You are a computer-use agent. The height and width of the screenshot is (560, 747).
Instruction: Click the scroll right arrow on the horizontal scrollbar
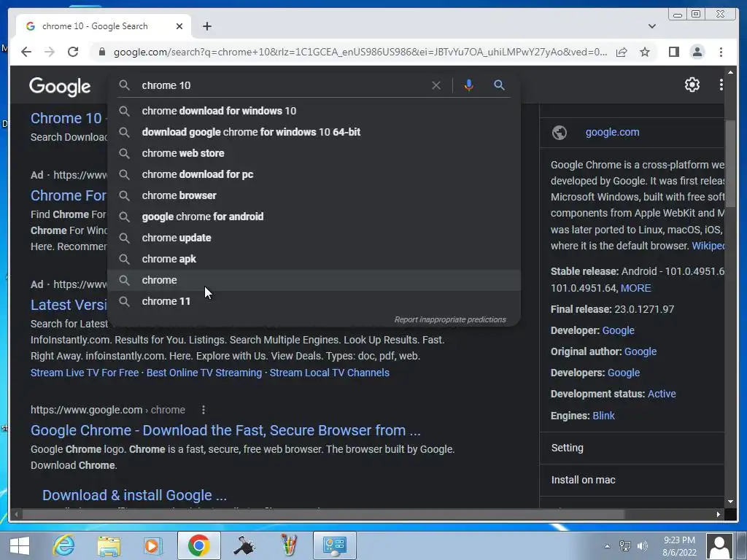coord(718,514)
